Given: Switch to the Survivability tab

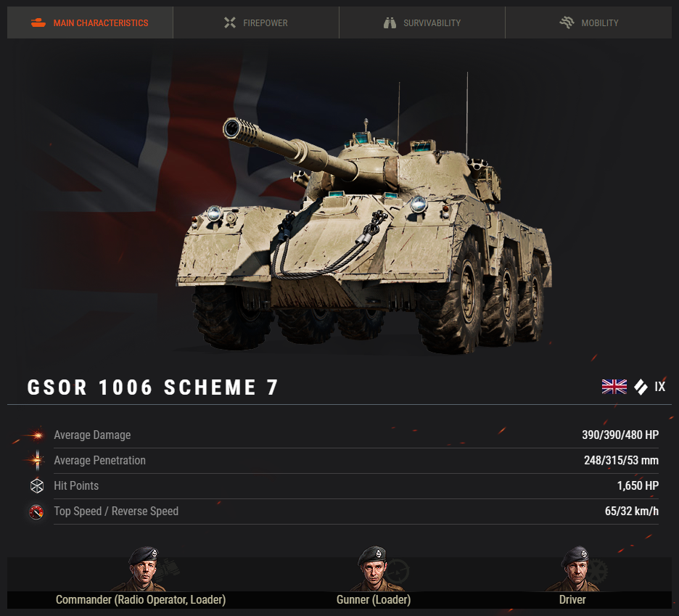Looking at the screenshot, I should [422, 22].
